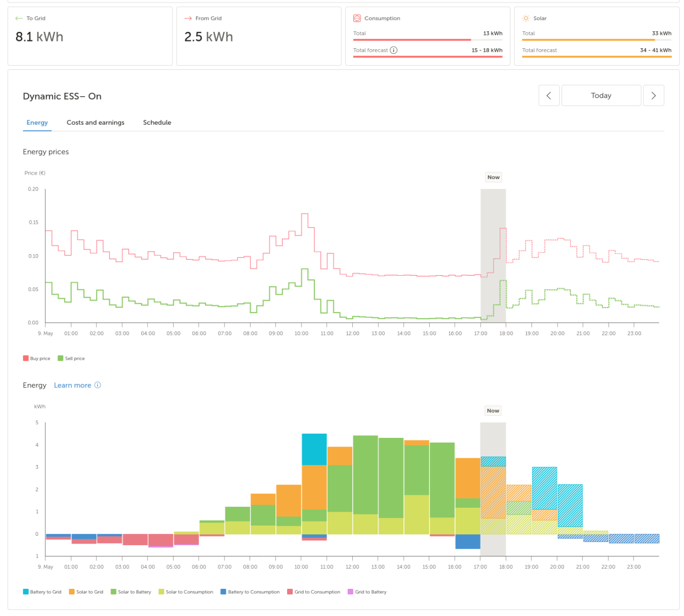The image size is (684, 616).
Task: Click the Solar to Grid color swatch
Action: click(72, 592)
